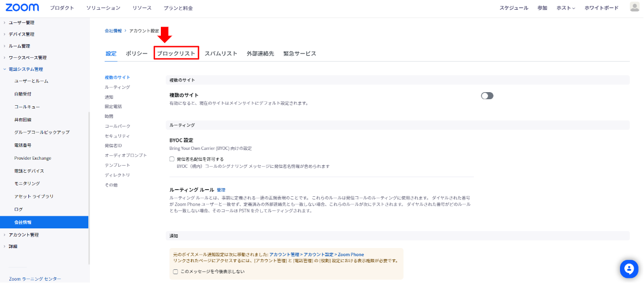Select モニタリング in sidebar
The image size is (644, 284).
point(27,184)
